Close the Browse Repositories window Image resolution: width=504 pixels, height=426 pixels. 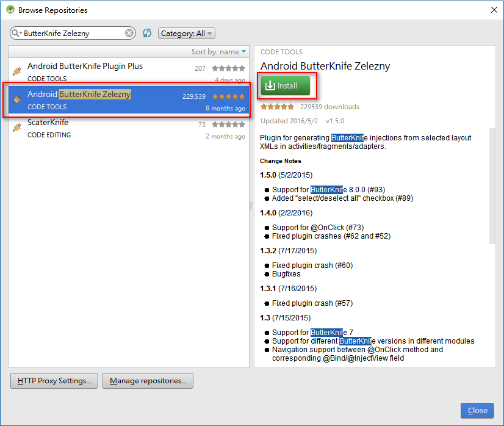(494, 10)
